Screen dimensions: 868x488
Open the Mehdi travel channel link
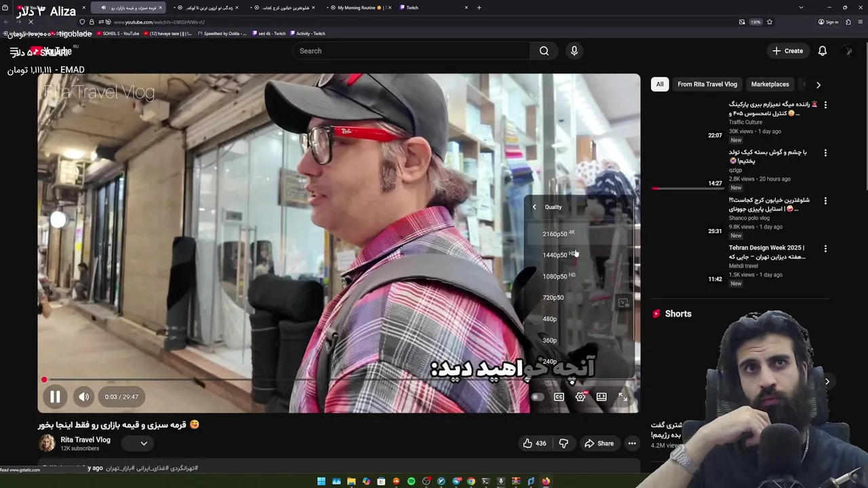tap(743, 266)
